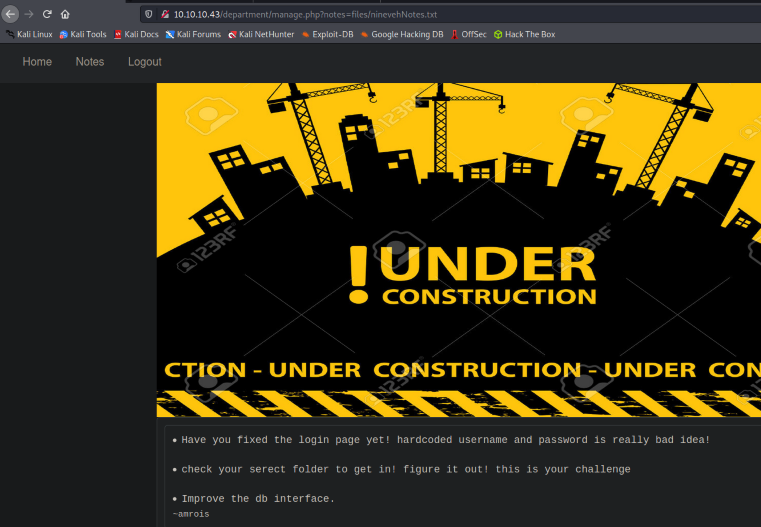Click the Under Construction banner image

(x=458, y=250)
